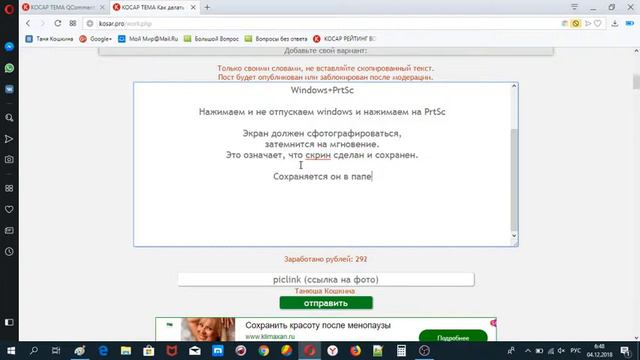640x360 pixels.
Task: Open Google+ bookmark
Action: (x=96, y=39)
